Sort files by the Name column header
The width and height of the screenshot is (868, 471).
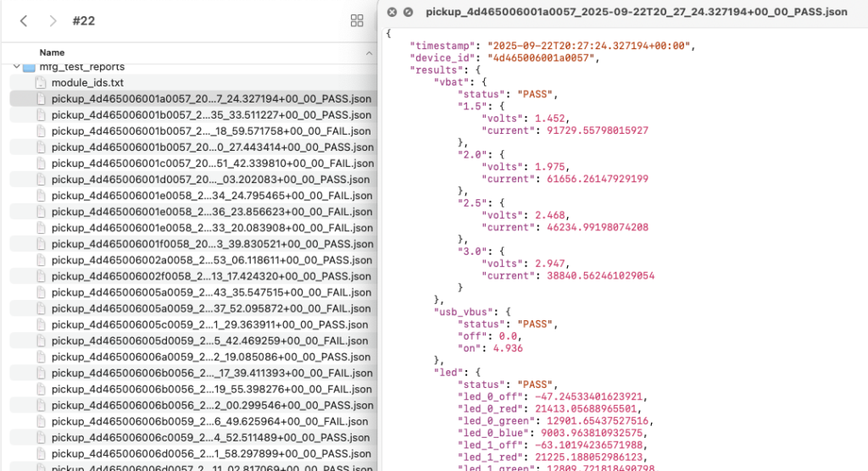tap(53, 53)
